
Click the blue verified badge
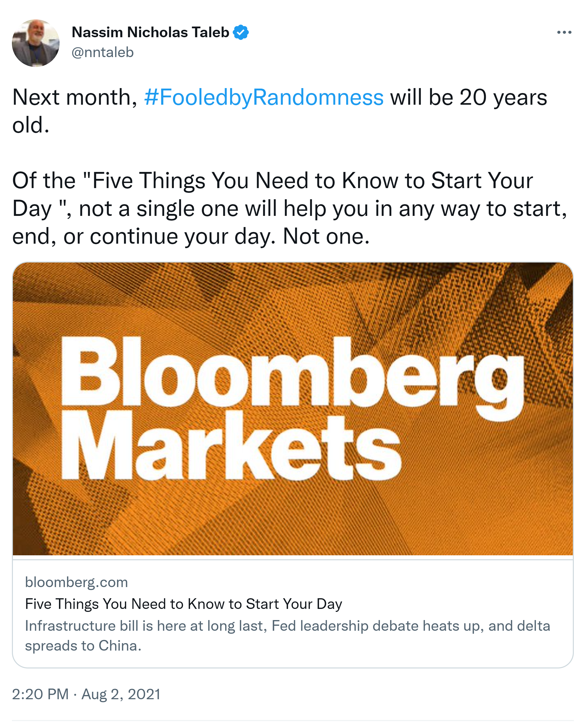(241, 33)
